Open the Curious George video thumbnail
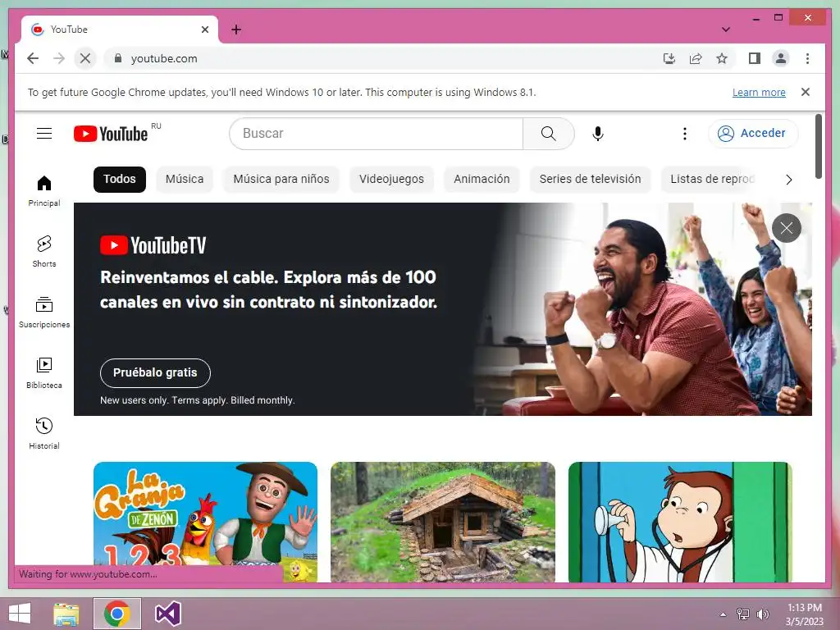The width and height of the screenshot is (840, 630). point(680,522)
